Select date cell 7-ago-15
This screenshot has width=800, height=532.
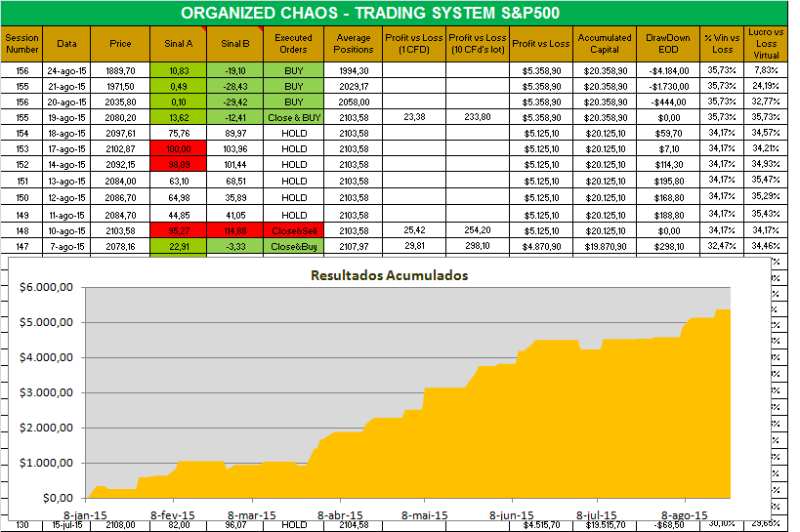point(66,246)
